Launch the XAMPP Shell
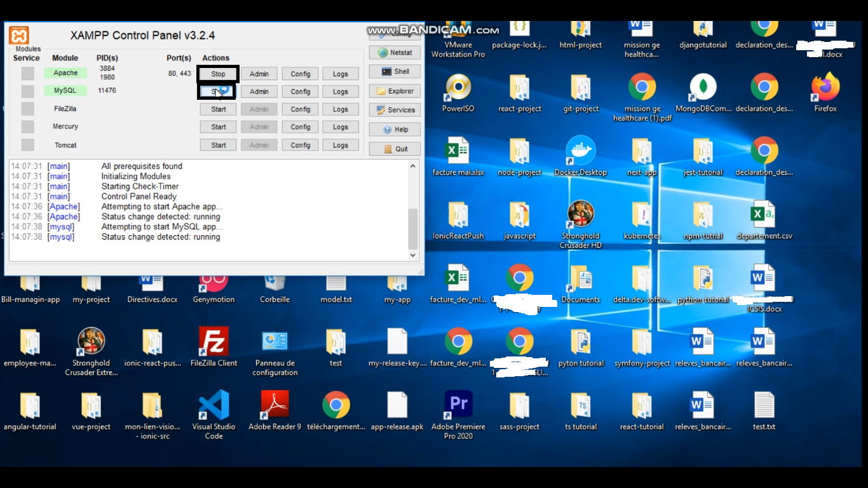 click(x=395, y=72)
